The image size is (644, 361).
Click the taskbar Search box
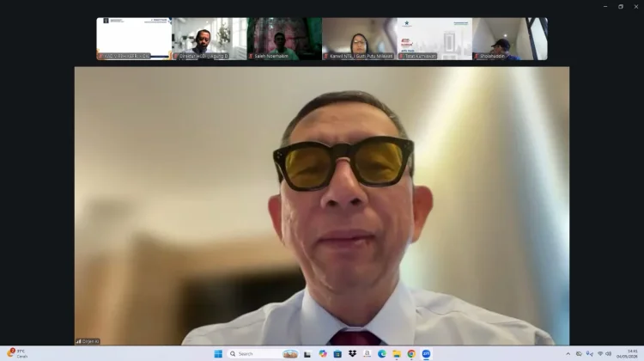(x=263, y=353)
